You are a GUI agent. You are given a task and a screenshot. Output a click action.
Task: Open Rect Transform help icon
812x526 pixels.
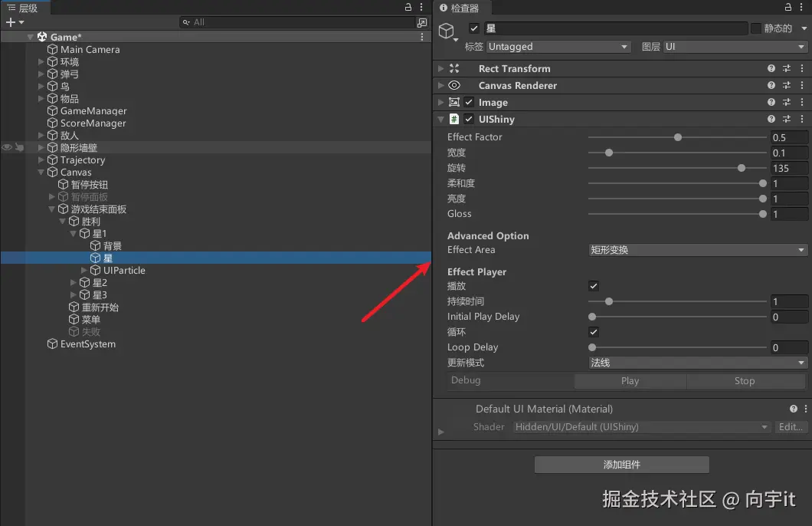[x=771, y=68]
